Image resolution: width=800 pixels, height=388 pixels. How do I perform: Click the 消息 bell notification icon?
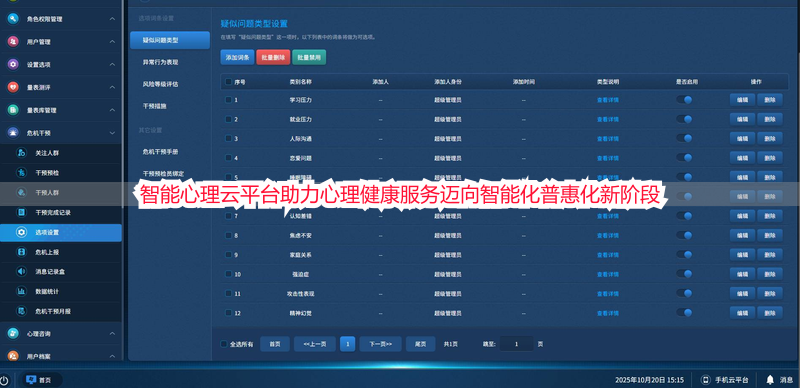pyautogui.click(x=770, y=380)
